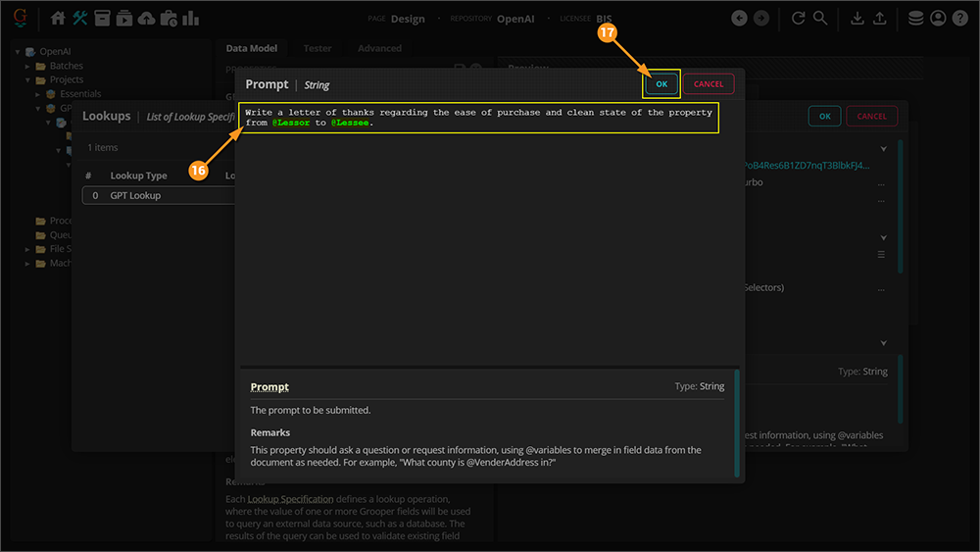The width and height of the screenshot is (980, 552).
Task: Open the user account icon
Action: [x=938, y=18]
